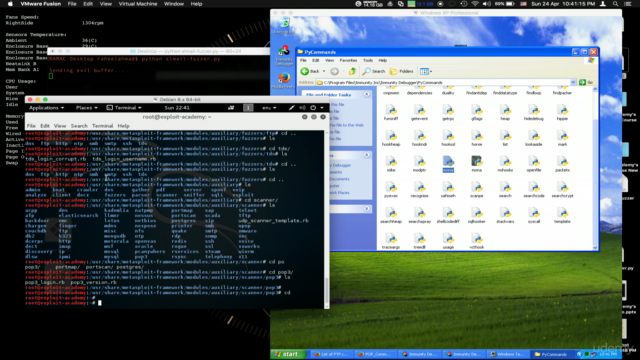Open Explorer Tools menu

click(x=368, y=60)
